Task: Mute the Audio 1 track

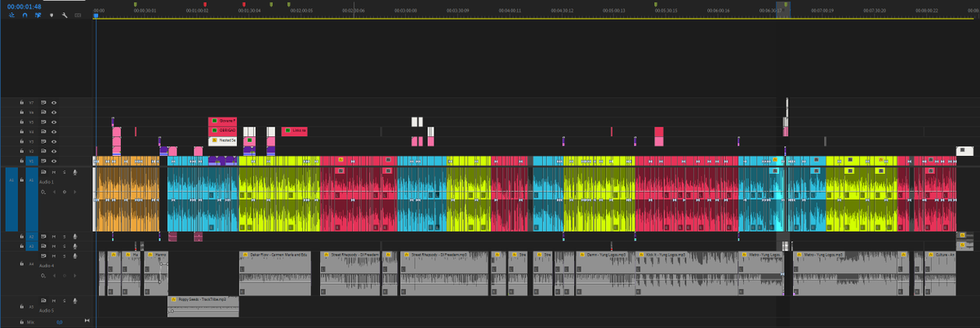Action: (54, 171)
